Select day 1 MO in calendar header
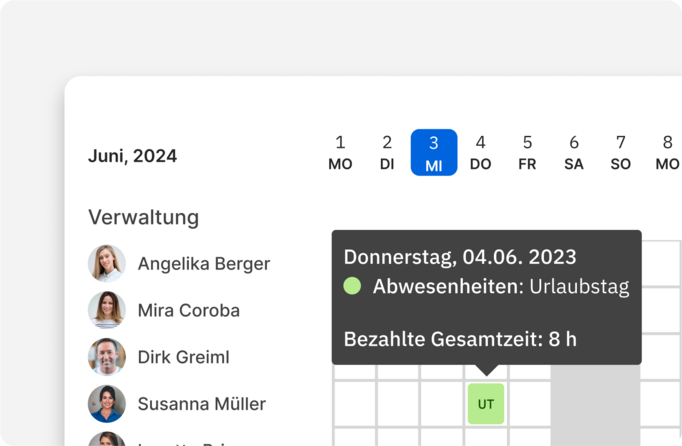This screenshot has height=446, width=682. 340,152
